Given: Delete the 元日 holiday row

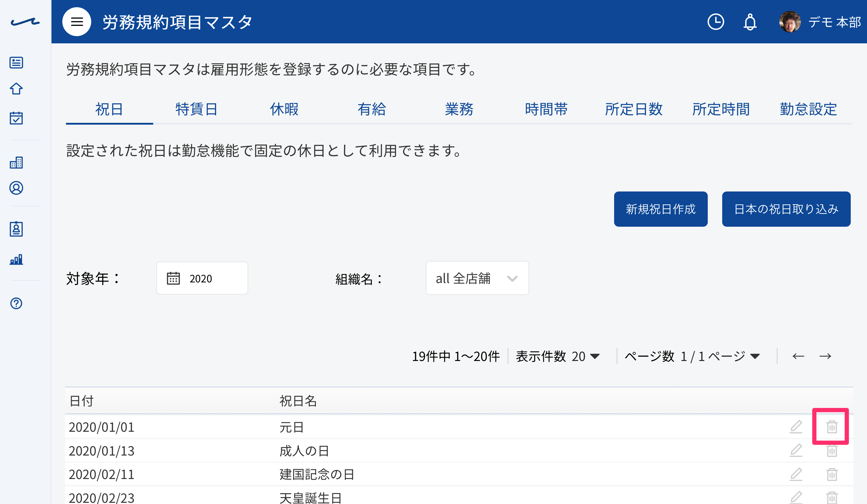Looking at the screenshot, I should pos(831,427).
